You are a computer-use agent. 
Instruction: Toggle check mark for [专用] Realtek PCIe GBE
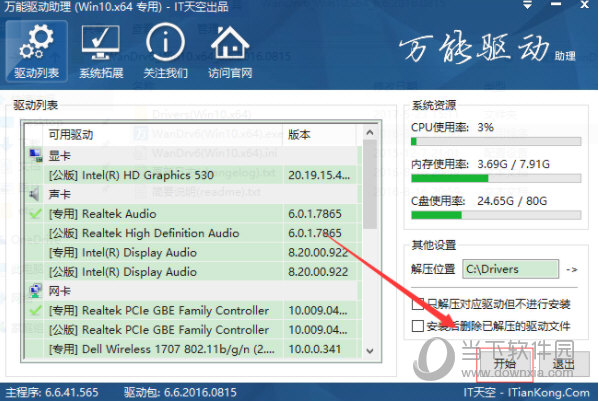[x=35, y=310]
